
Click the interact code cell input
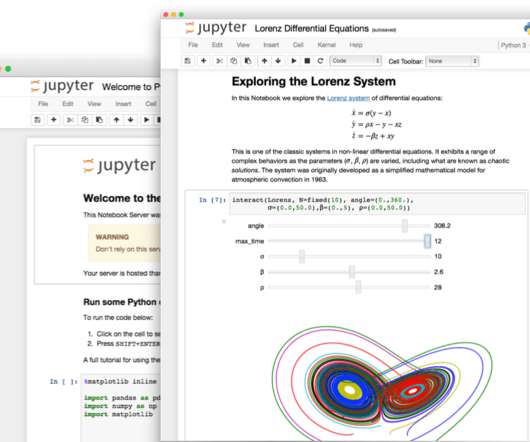(x=377, y=204)
